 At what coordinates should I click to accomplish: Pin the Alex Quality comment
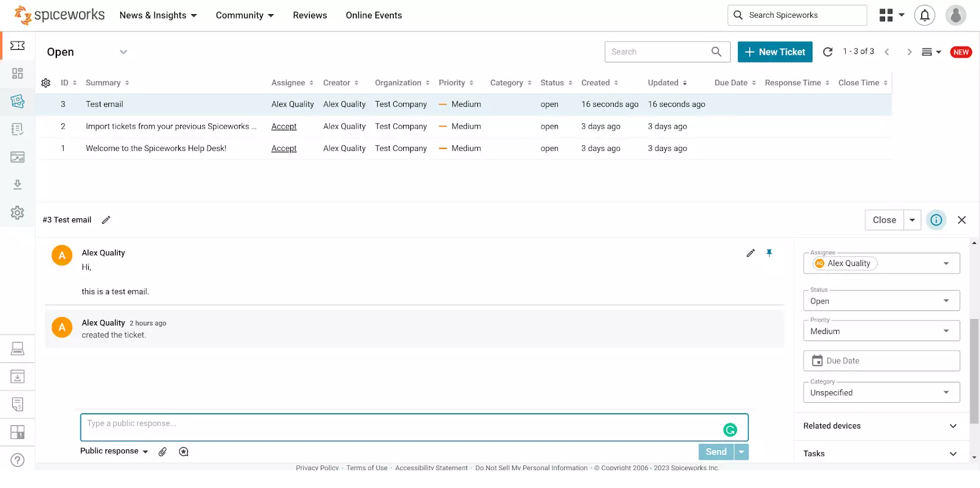(x=769, y=253)
